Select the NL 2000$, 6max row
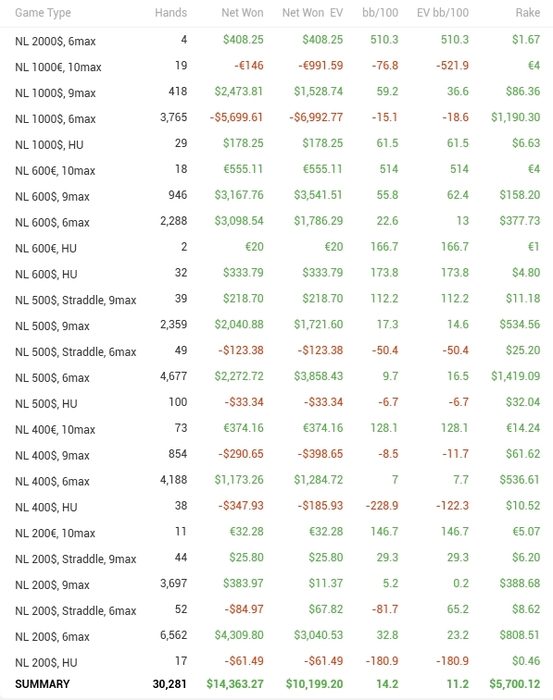Screen dimensions: 553x700 (277, 40)
